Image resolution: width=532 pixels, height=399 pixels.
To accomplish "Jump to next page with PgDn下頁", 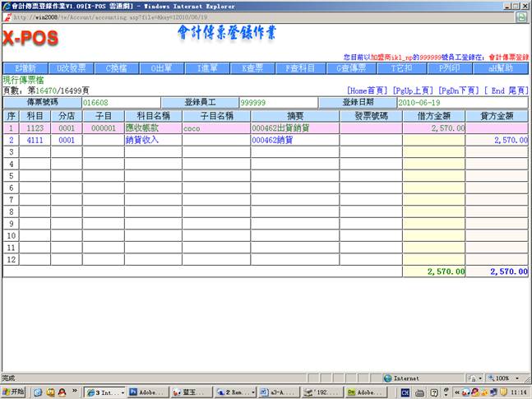I will tap(459, 90).
